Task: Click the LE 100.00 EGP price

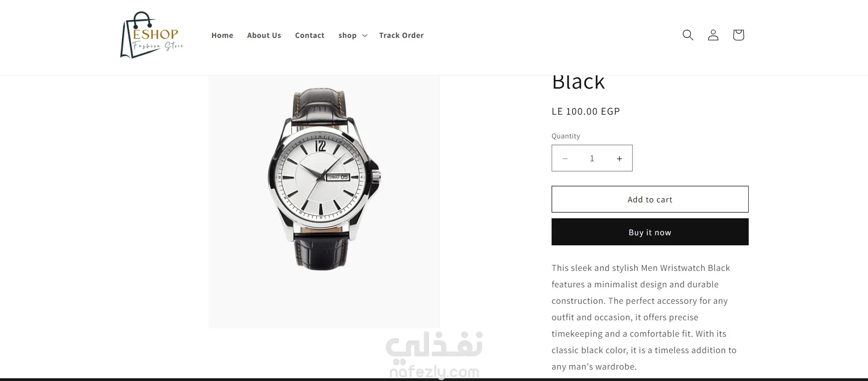Action: tap(586, 111)
